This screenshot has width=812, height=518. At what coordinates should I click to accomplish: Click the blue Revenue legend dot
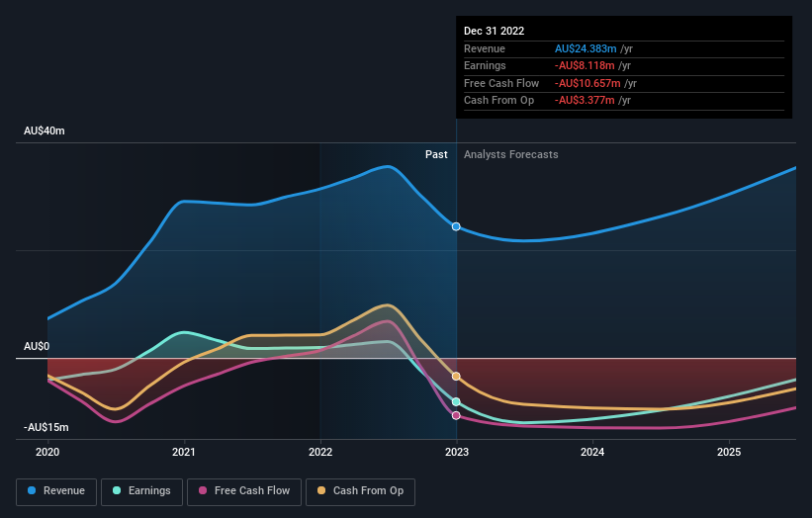click(x=32, y=490)
